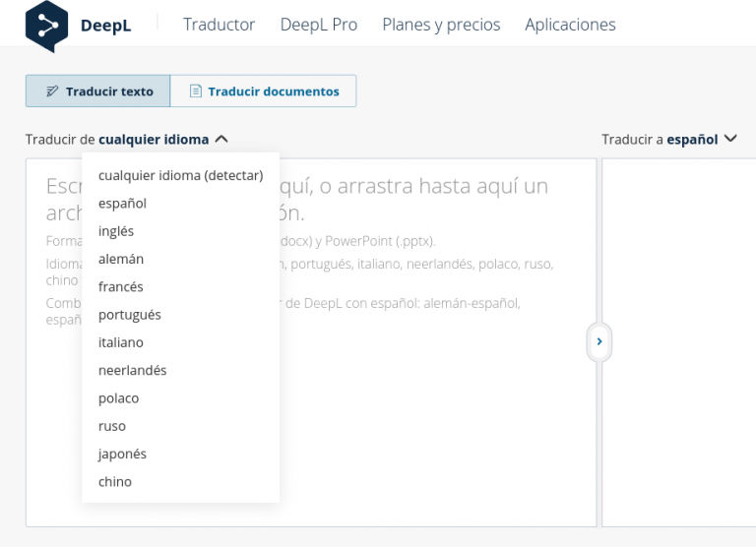Screen dimensions: 756x547
Task: Choose japonés as source language
Action: coord(181,454)
